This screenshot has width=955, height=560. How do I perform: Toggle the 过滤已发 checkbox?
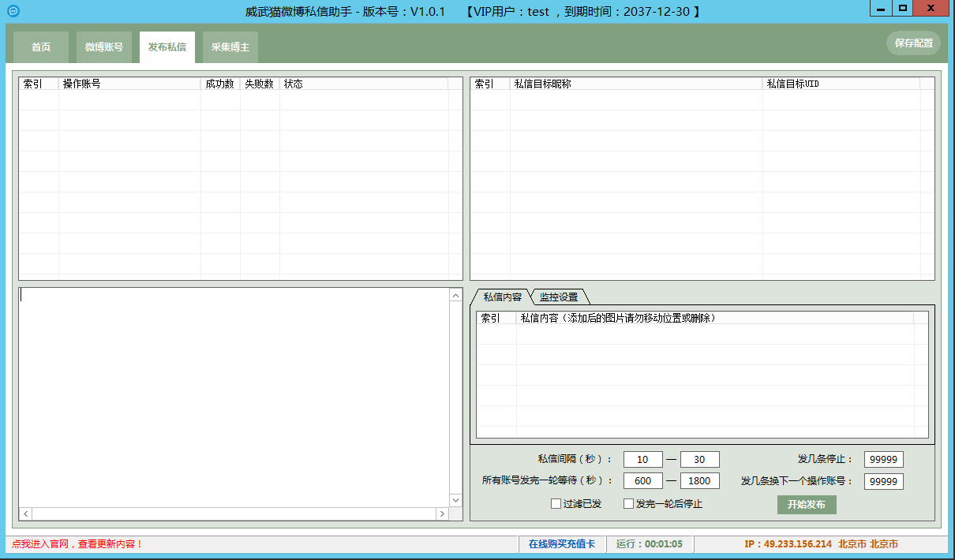click(575, 504)
